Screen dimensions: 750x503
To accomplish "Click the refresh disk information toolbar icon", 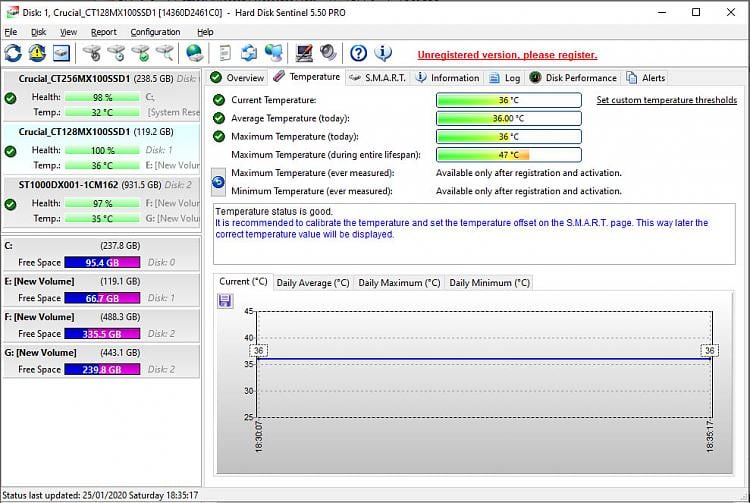I will [13, 53].
